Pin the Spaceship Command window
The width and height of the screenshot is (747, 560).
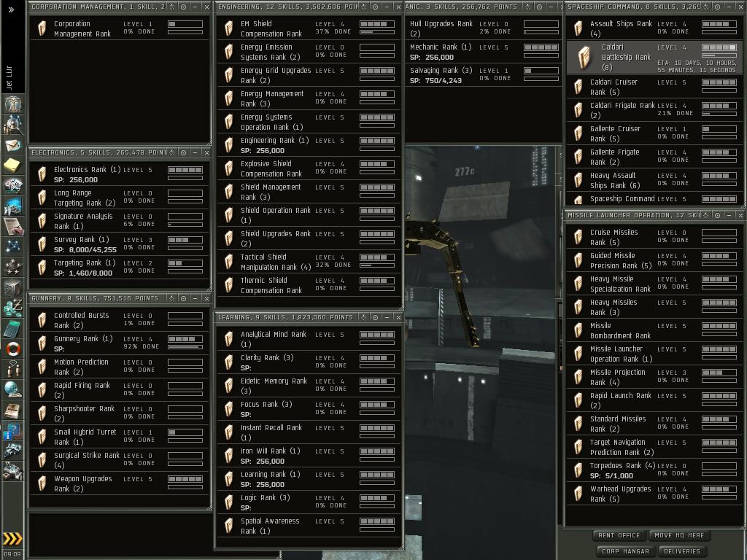706,7
